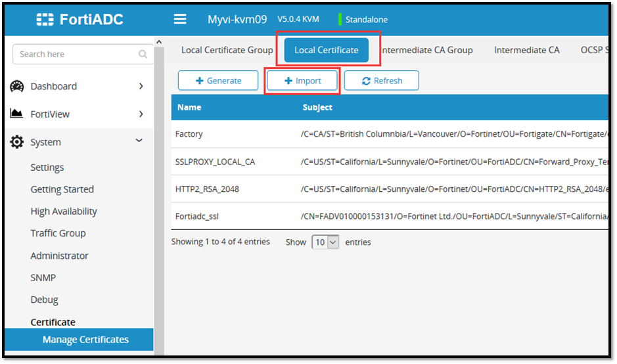Click the SSLPROXY_LOCAL_CA subject text
This screenshot has height=364, width=617.
click(455, 162)
